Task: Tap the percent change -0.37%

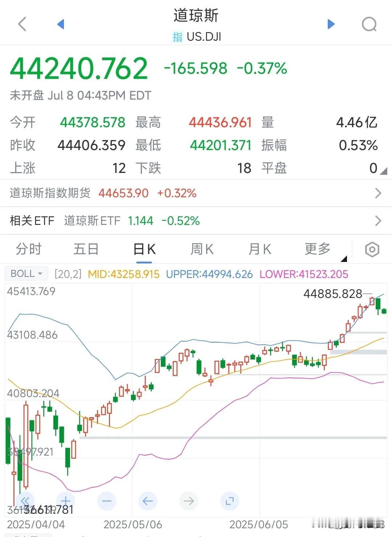Action: coord(262,68)
